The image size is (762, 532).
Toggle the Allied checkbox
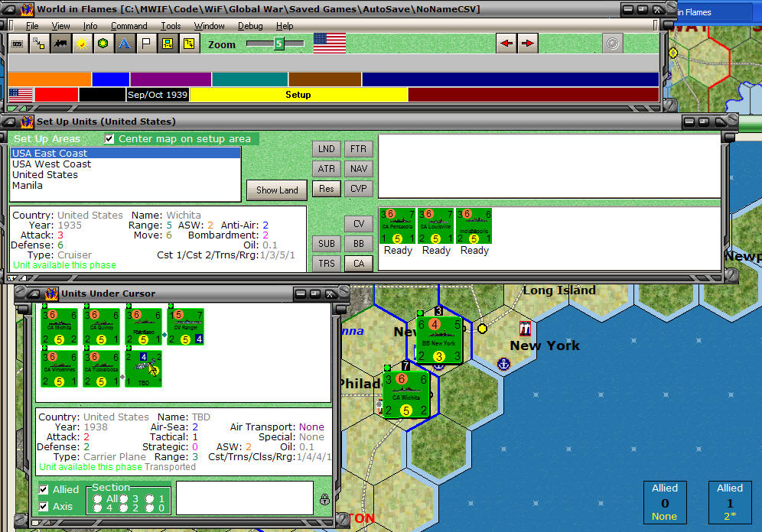coord(44,489)
